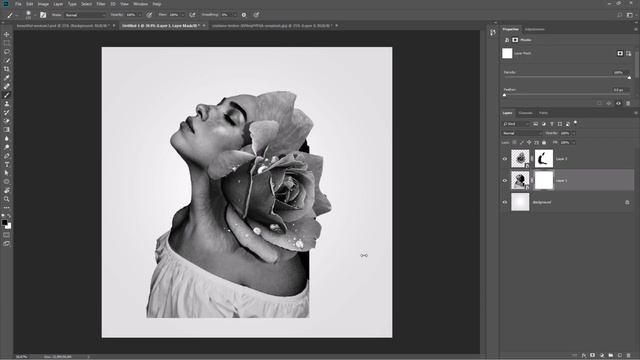Switch to the Adjustments tab
Screen dimensions: 640x360
(x=535, y=29)
